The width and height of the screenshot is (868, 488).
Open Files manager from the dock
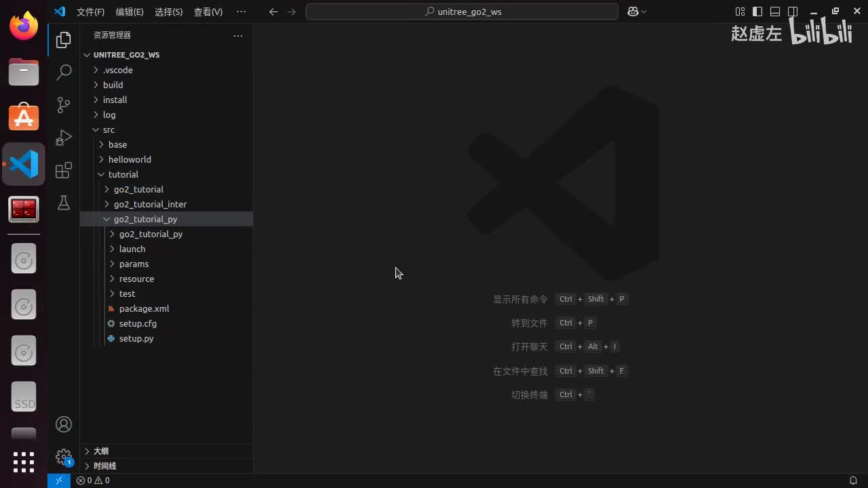click(x=24, y=71)
